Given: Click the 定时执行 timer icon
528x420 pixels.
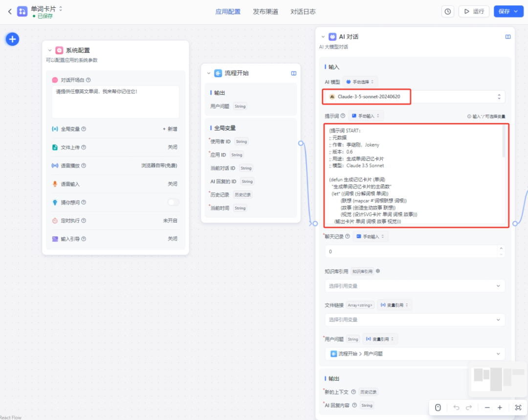Looking at the screenshot, I should (55, 221).
